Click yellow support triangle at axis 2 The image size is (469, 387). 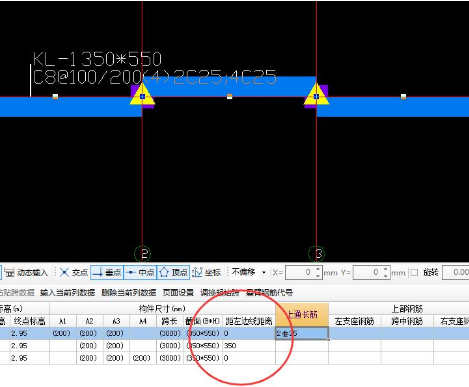coord(142,95)
